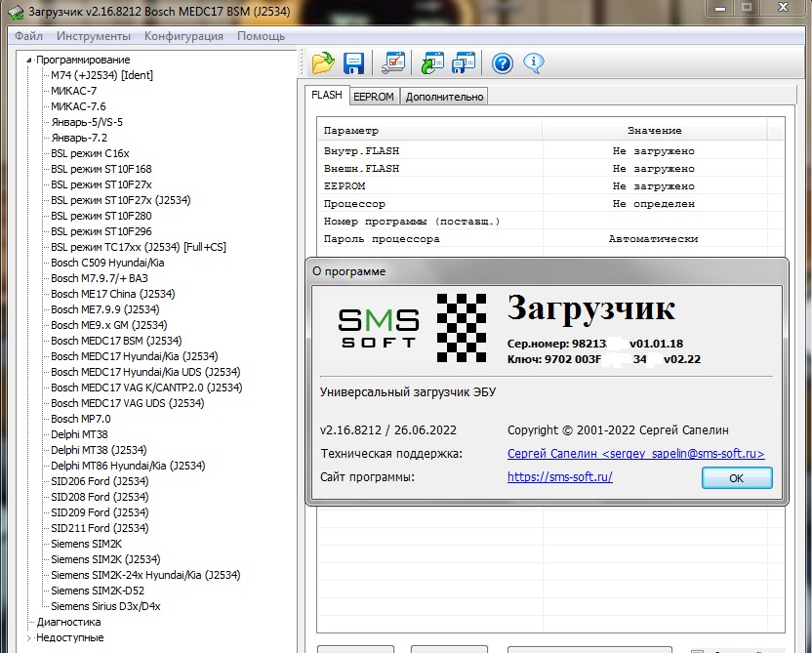Click the window with floppy disk icon

pos(464,64)
